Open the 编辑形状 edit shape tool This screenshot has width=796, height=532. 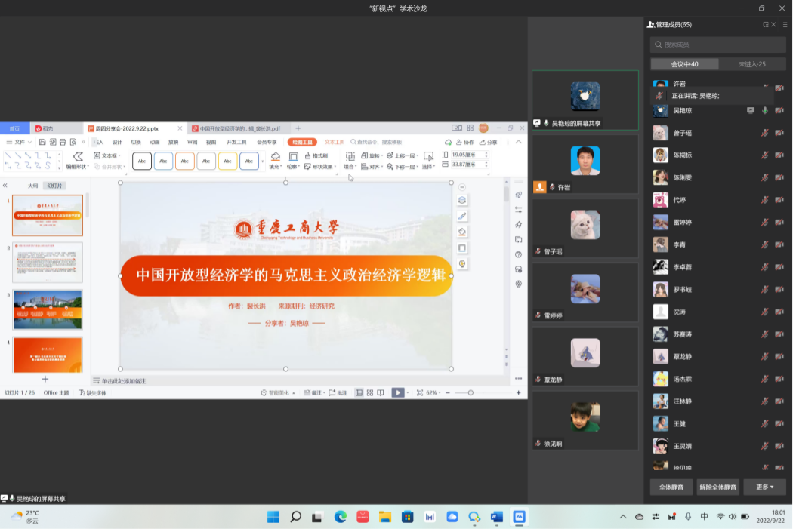[77, 160]
